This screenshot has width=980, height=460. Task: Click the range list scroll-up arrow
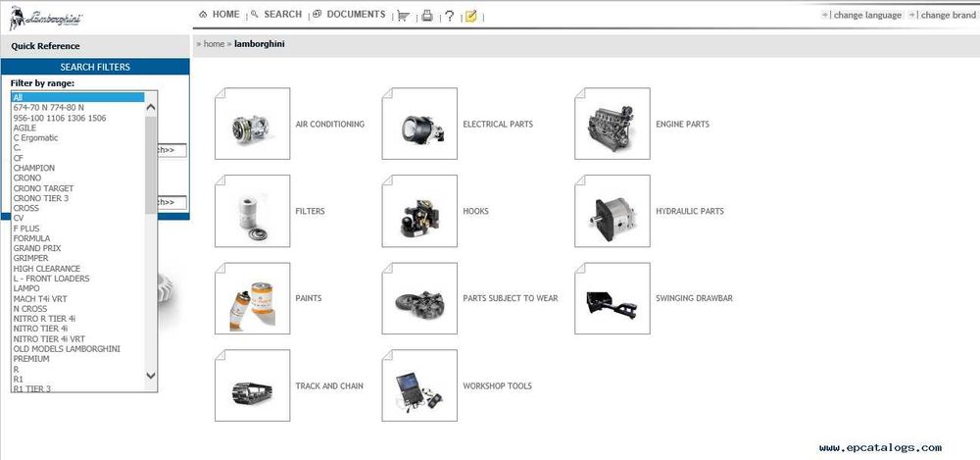pos(151,108)
